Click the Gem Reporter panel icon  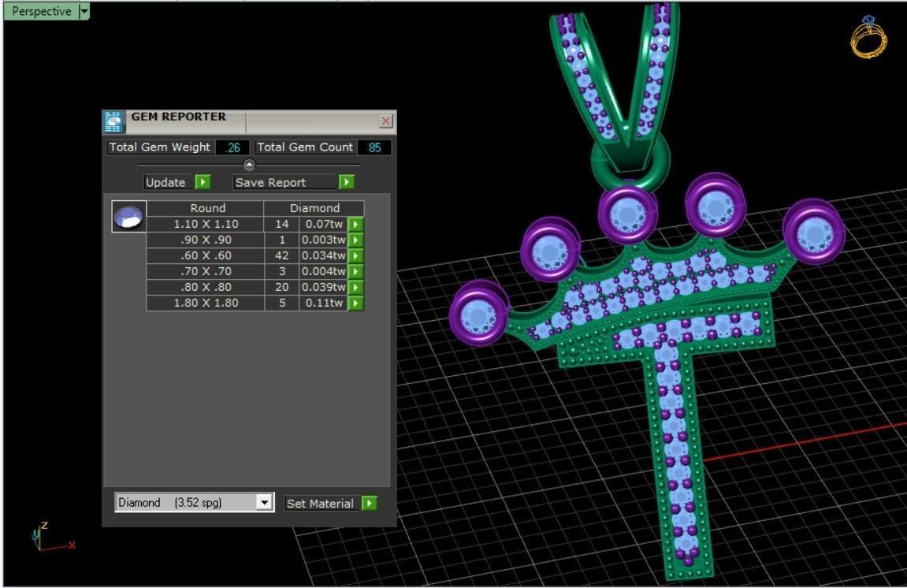click(113, 121)
